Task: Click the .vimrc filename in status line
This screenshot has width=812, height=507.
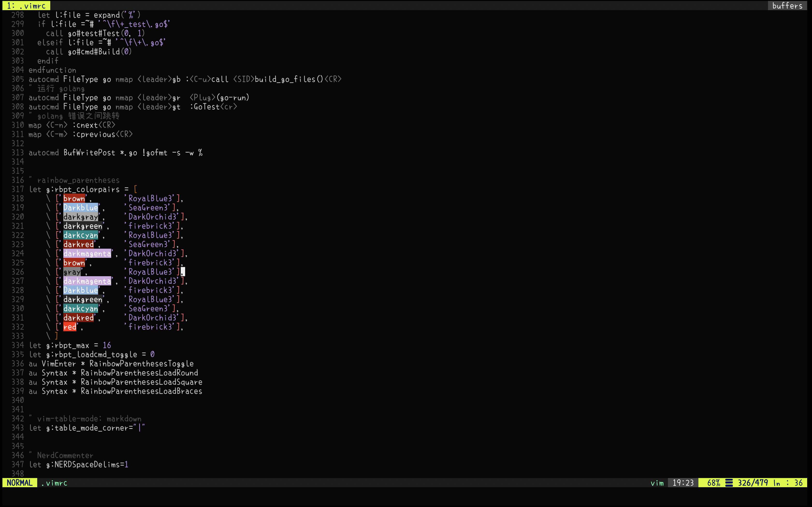Action: coord(54,483)
